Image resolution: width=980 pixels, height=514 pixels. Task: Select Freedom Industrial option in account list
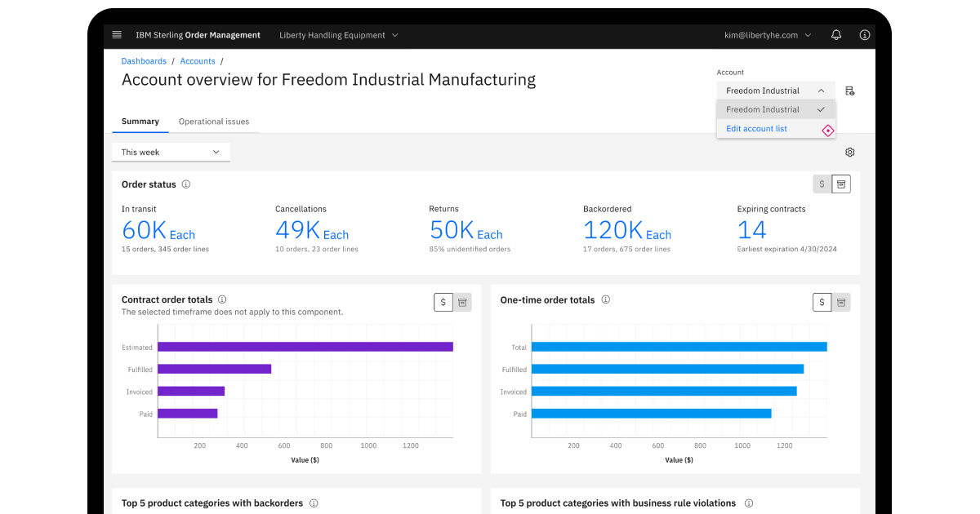776,109
